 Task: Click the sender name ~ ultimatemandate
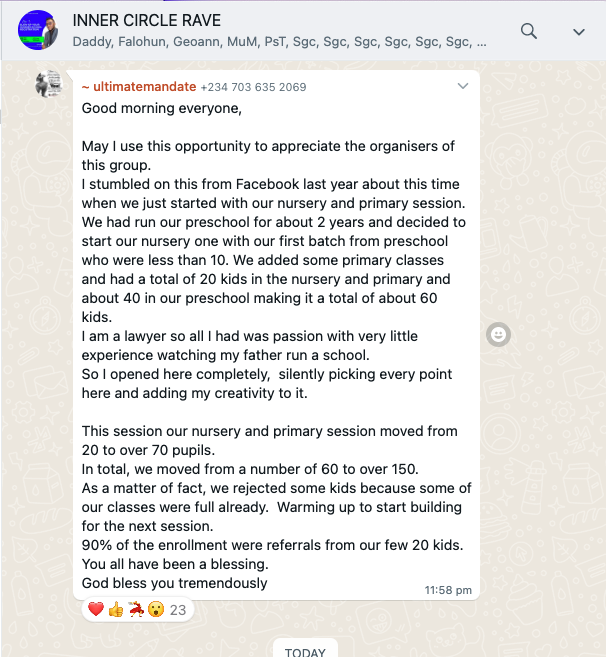139,87
